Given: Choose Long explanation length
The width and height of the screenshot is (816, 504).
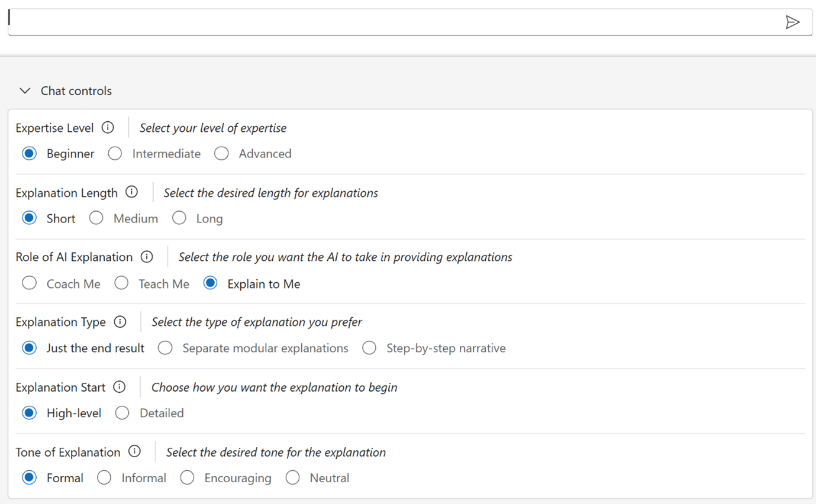Looking at the screenshot, I should pos(179,218).
